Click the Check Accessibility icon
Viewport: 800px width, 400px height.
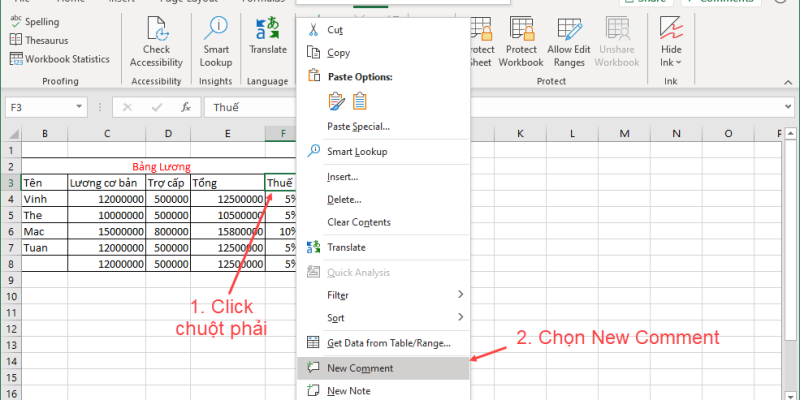point(156,30)
